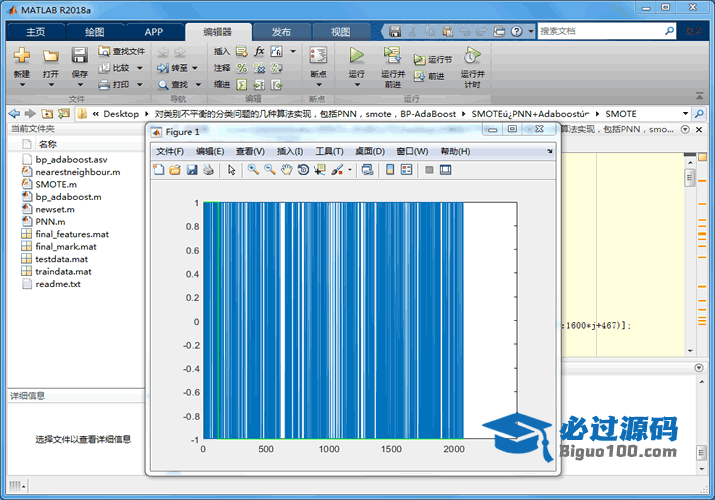Select the Brush data tool in Figure 1
The height and width of the screenshot is (500, 715).
pos(337,170)
